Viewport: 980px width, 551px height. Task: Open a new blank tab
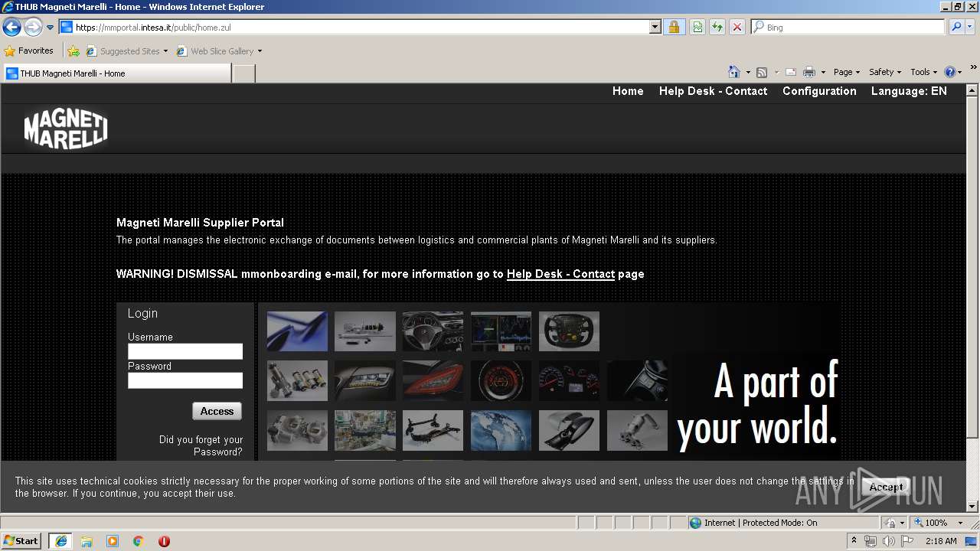click(243, 73)
